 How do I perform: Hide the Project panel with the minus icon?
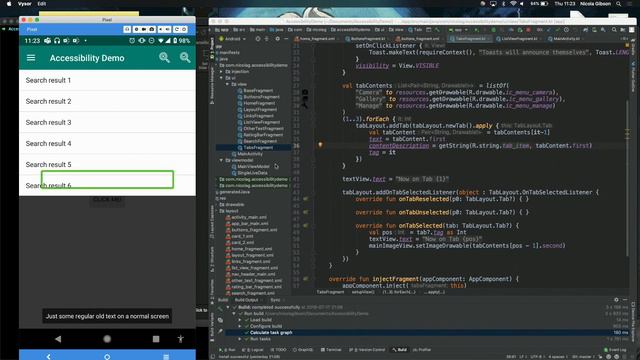click(x=286, y=39)
